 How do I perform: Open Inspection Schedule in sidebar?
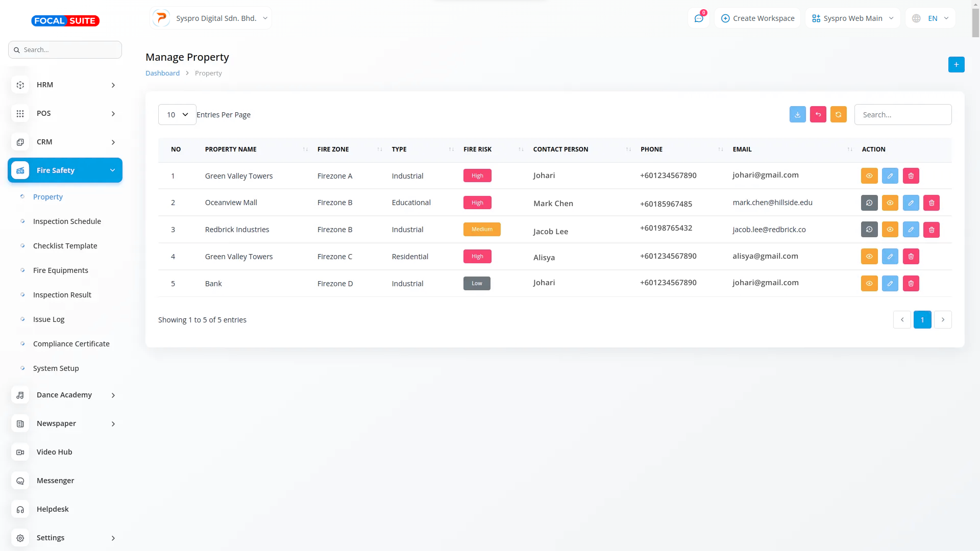[x=67, y=221]
